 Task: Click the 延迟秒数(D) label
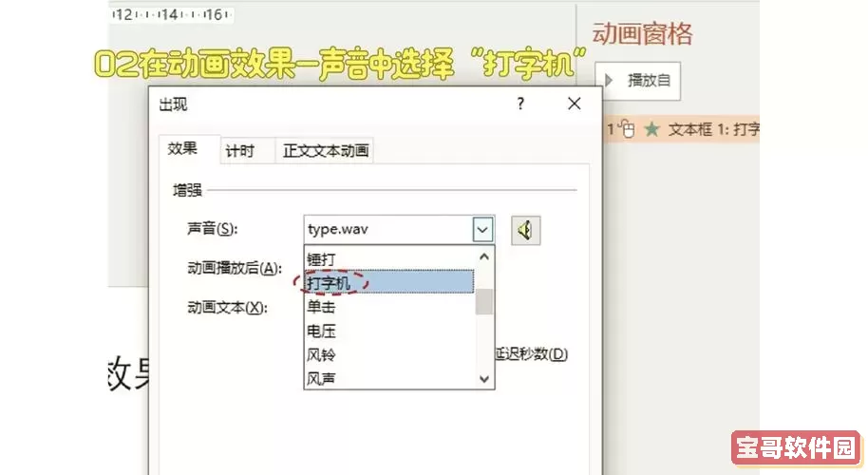click(x=532, y=353)
